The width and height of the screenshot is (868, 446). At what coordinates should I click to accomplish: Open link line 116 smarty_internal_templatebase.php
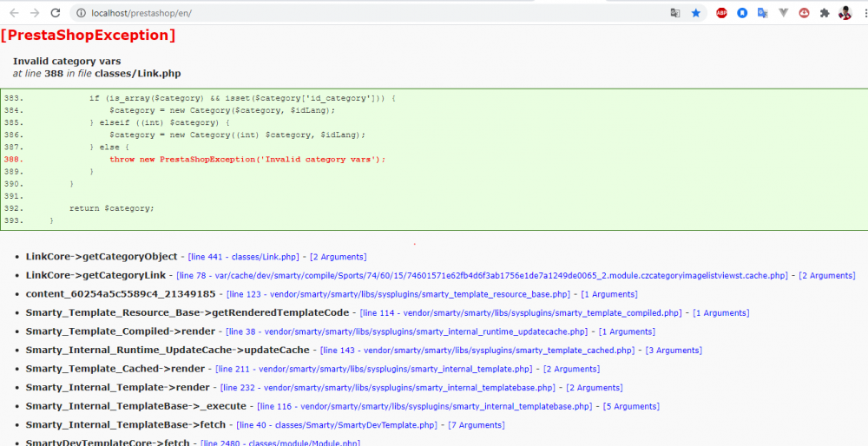coord(424,407)
